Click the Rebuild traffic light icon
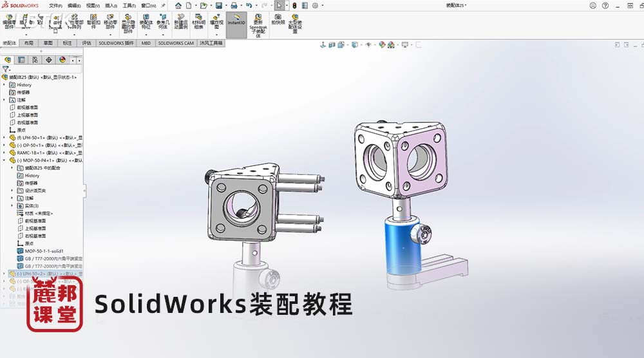 (x=294, y=6)
